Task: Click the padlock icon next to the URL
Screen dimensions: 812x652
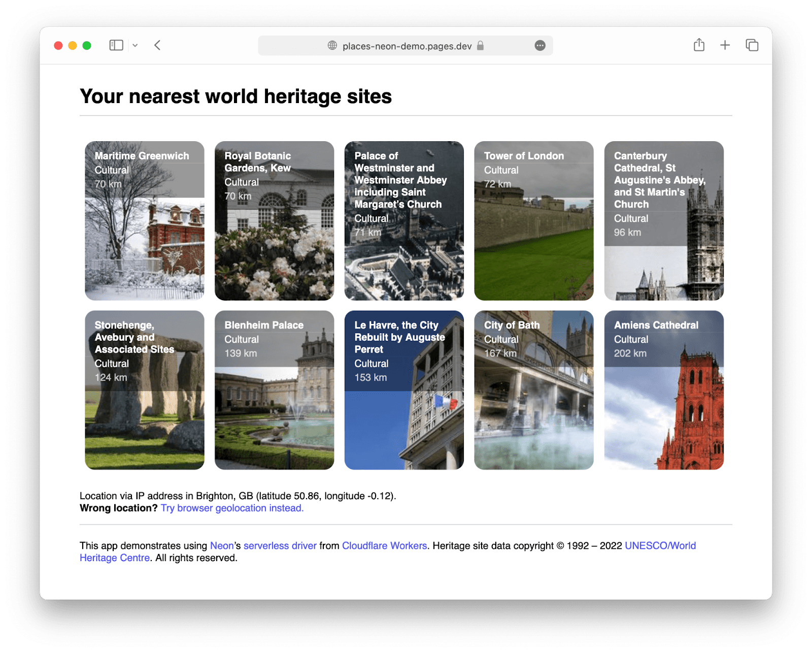Action: [x=480, y=45]
